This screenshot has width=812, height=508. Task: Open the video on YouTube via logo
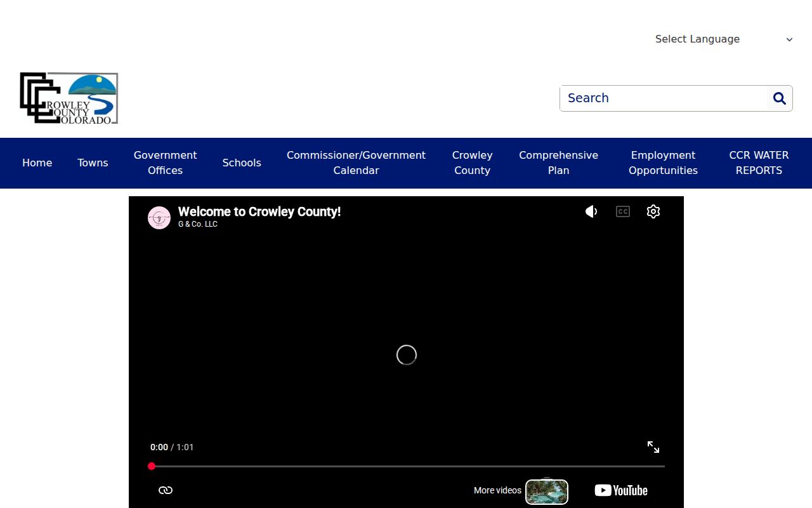click(621, 490)
